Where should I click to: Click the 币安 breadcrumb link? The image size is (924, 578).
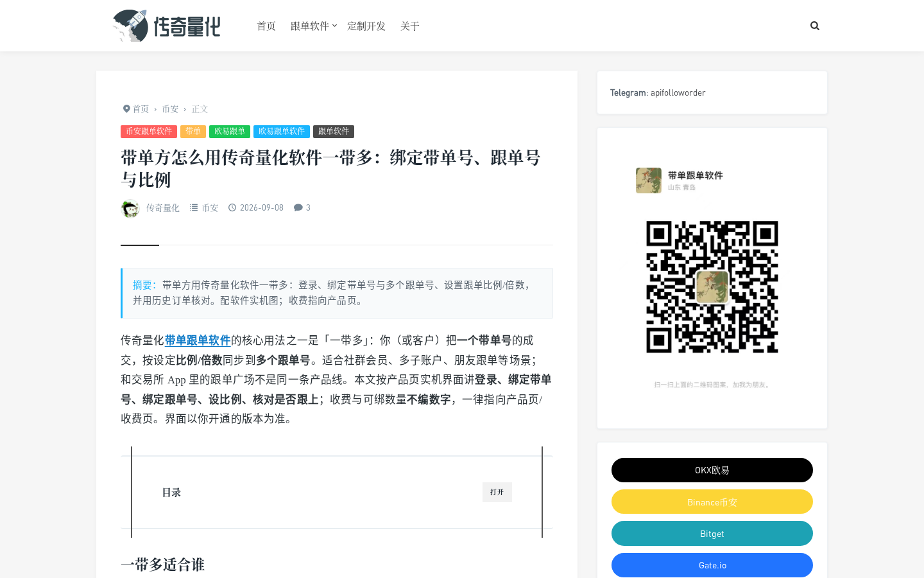click(x=170, y=109)
